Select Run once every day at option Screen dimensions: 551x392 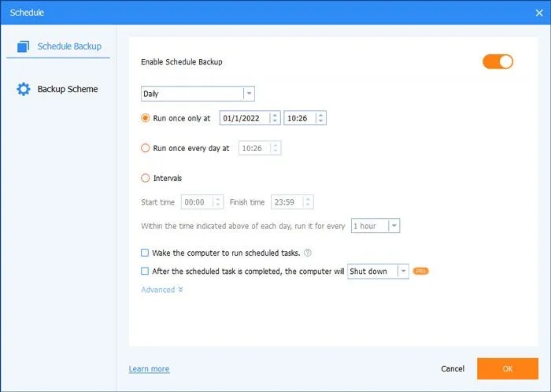coord(145,148)
